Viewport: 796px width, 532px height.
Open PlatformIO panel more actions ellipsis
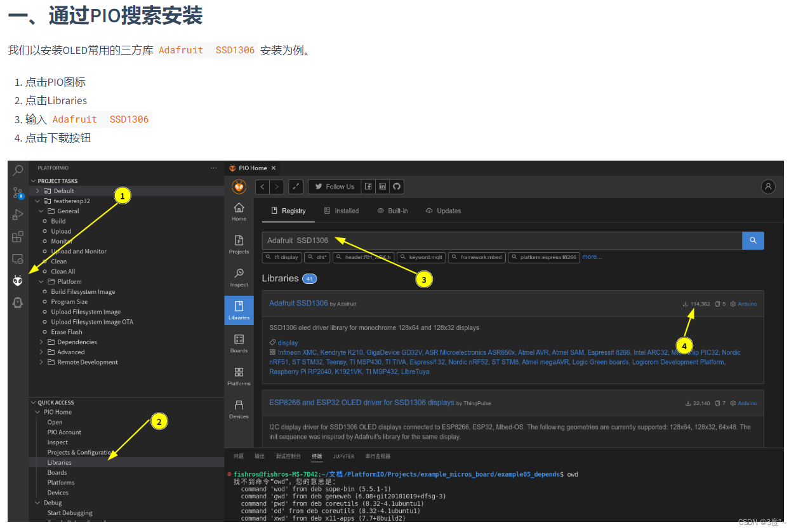[214, 168]
